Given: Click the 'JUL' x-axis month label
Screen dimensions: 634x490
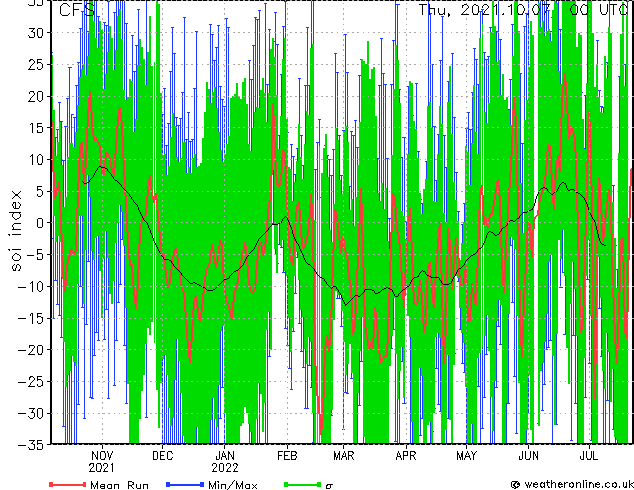Looking at the screenshot, I should point(589,456).
